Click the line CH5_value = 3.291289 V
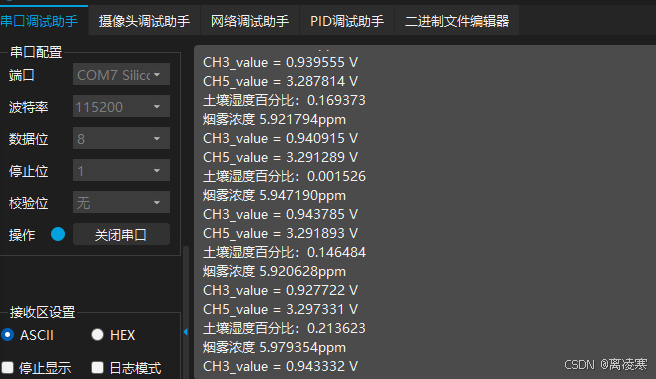Screen dimensions: 656x379 (x=281, y=157)
